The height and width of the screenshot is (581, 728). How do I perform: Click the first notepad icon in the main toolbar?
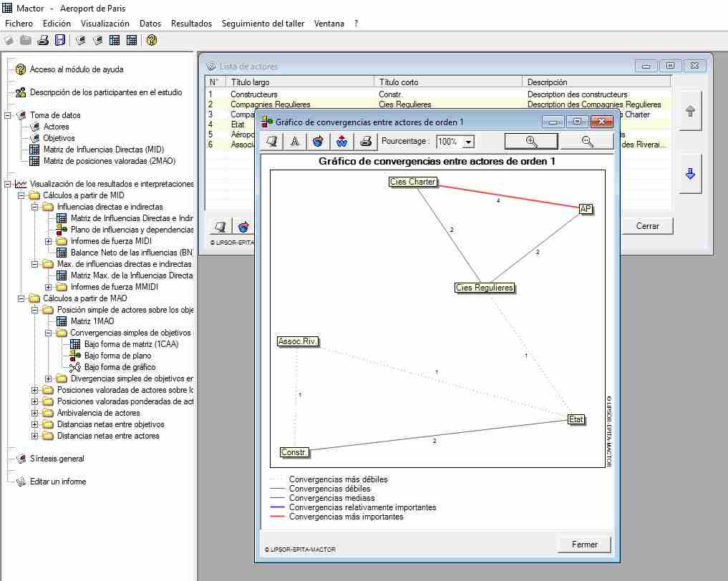tap(80, 40)
